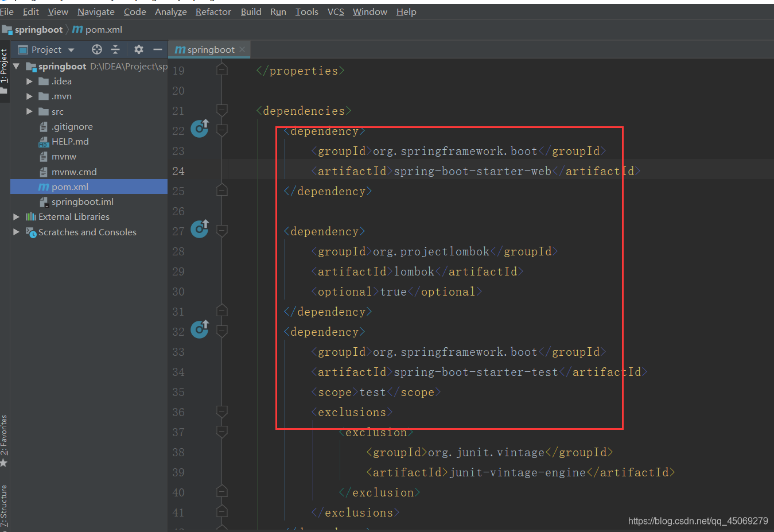Click the External Libraries icon
Viewport: 774px width, 532px height.
[x=31, y=217]
